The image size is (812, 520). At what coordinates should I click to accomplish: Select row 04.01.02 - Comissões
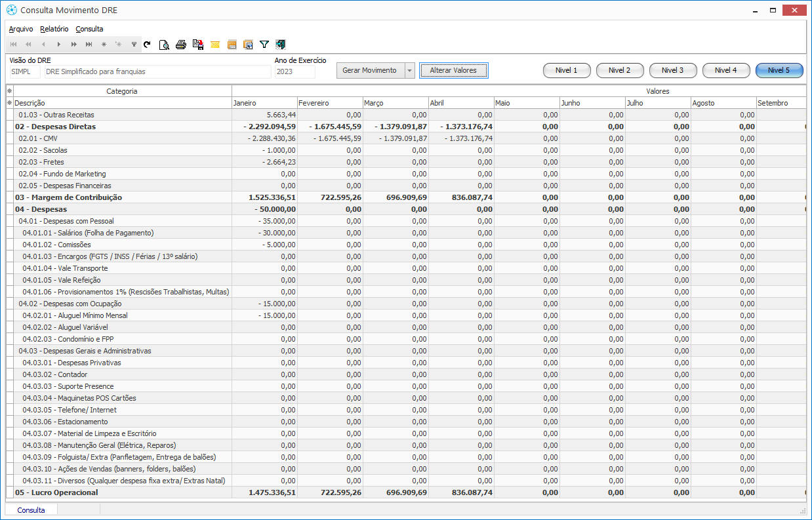pos(406,245)
